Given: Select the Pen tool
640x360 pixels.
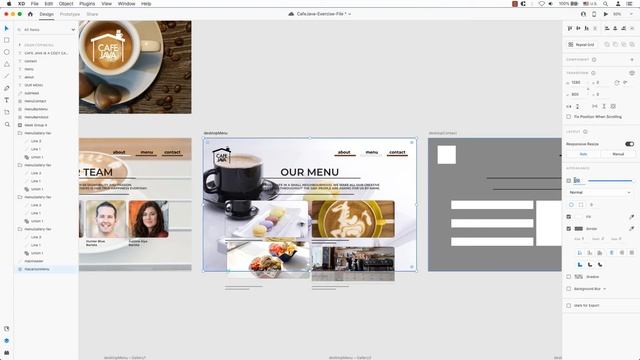Looking at the screenshot, I should pos(7,88).
